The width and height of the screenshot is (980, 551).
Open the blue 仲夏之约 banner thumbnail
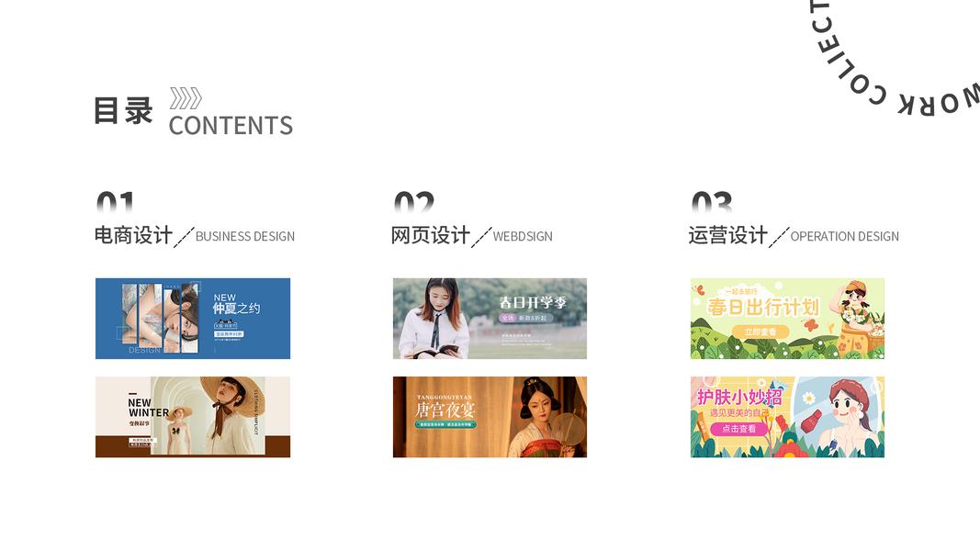[x=193, y=319]
